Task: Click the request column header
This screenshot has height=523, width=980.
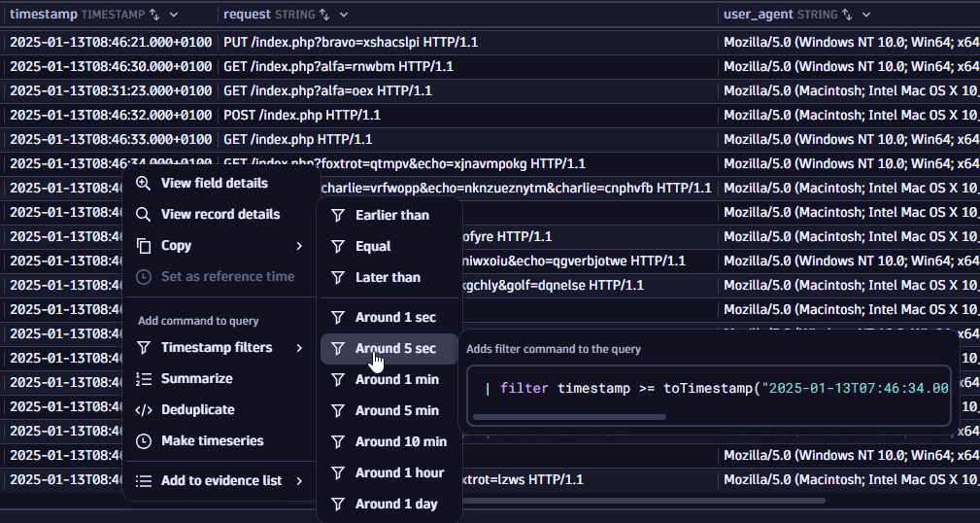Action: [x=468, y=15]
